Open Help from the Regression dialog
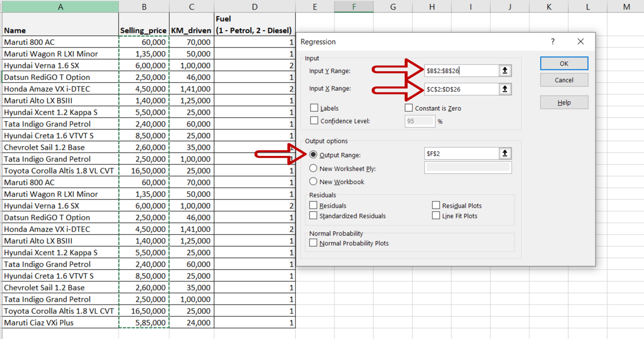The width and height of the screenshot is (644, 339). pos(563,102)
